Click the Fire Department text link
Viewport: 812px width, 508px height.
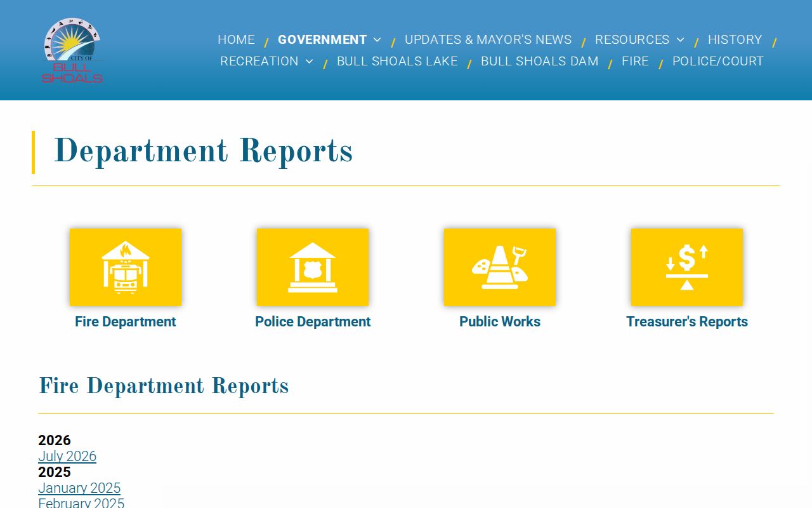point(126,321)
